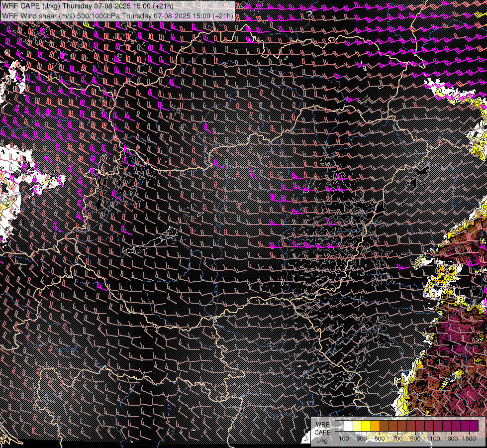Select the last purple swatch after 1500
Image resolution: width=487 pixels, height=448 pixels.
click(474, 426)
